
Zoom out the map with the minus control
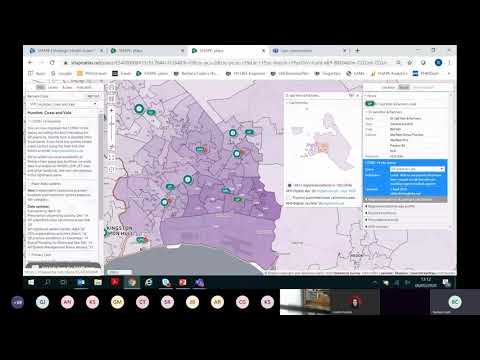[x=112, y=147]
